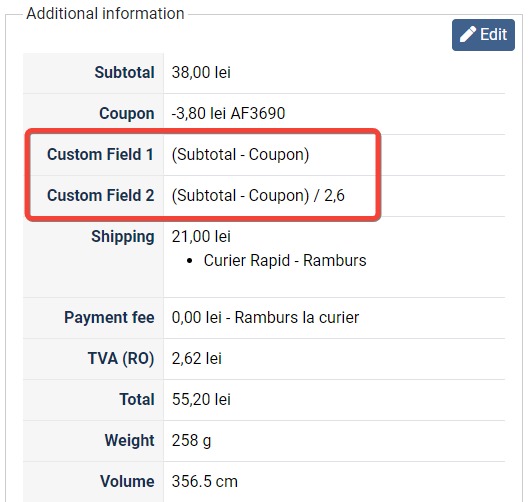The image size is (531, 502).
Task: Click the Payment fee label
Action: 109,318
